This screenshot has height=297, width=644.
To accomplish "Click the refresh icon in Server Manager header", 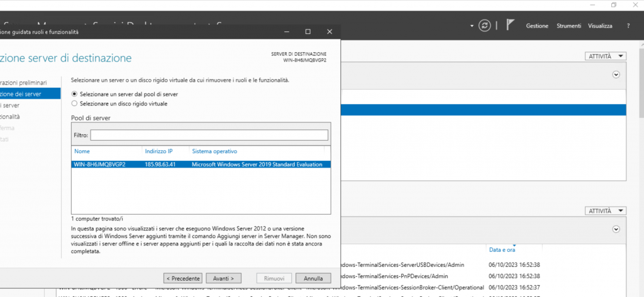I will 484,26.
